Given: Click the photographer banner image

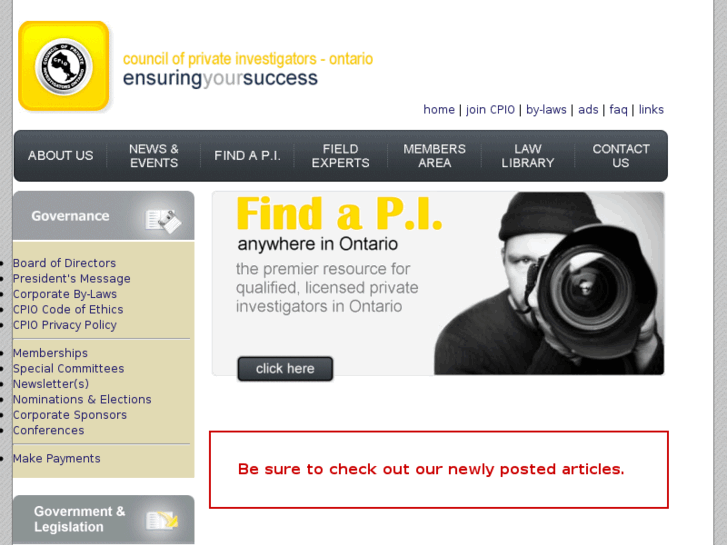Looking at the screenshot, I should point(549,283).
